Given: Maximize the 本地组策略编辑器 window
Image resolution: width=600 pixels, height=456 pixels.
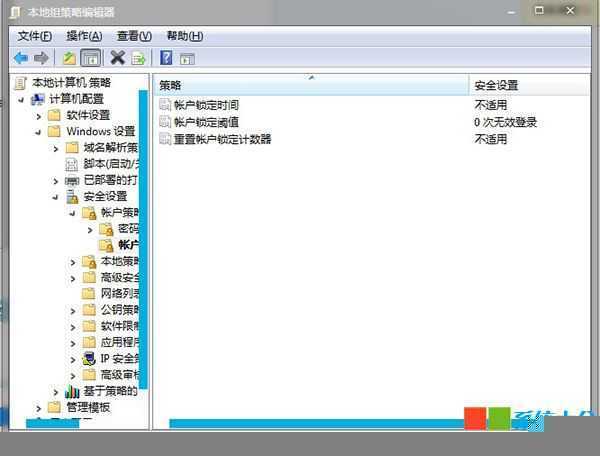Looking at the screenshot, I should [x=539, y=11].
